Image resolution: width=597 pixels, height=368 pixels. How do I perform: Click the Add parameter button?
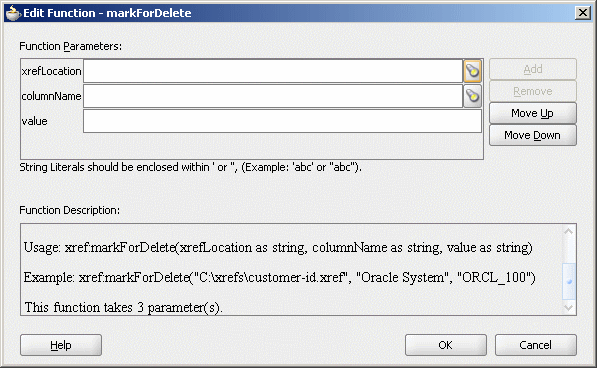click(533, 69)
